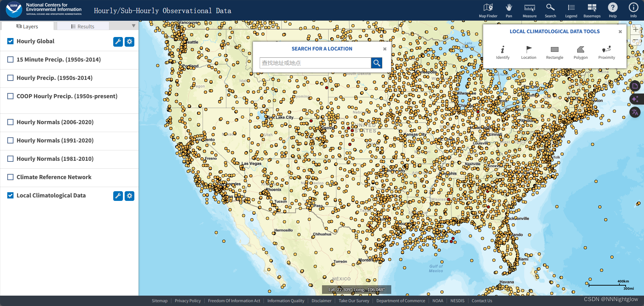Viewport: 644px width, 306px height.
Task: Enable Climate Reference Network layer
Action: pyautogui.click(x=10, y=177)
